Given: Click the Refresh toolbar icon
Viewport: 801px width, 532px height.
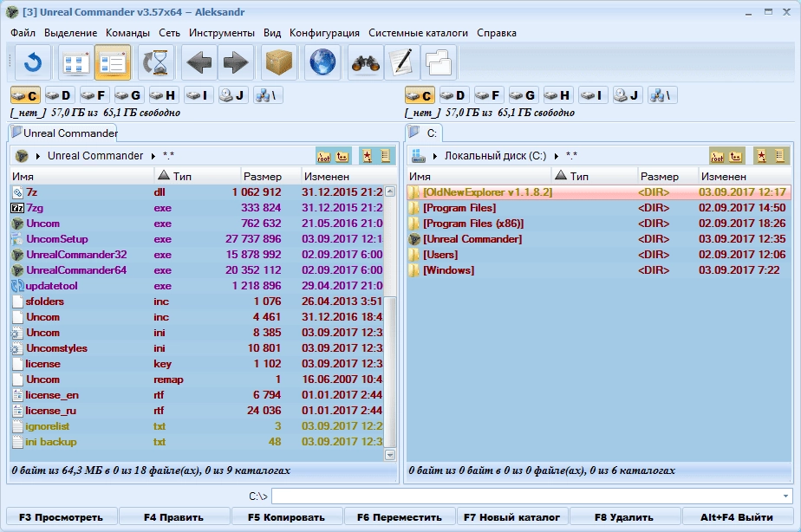Looking at the screenshot, I should pos(33,62).
